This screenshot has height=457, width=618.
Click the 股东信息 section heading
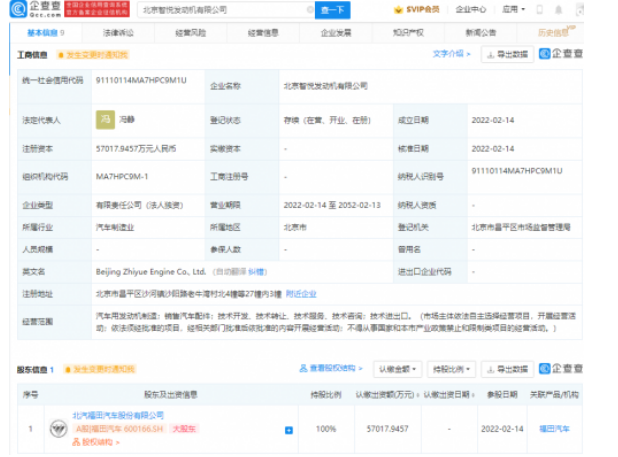(x=32, y=370)
